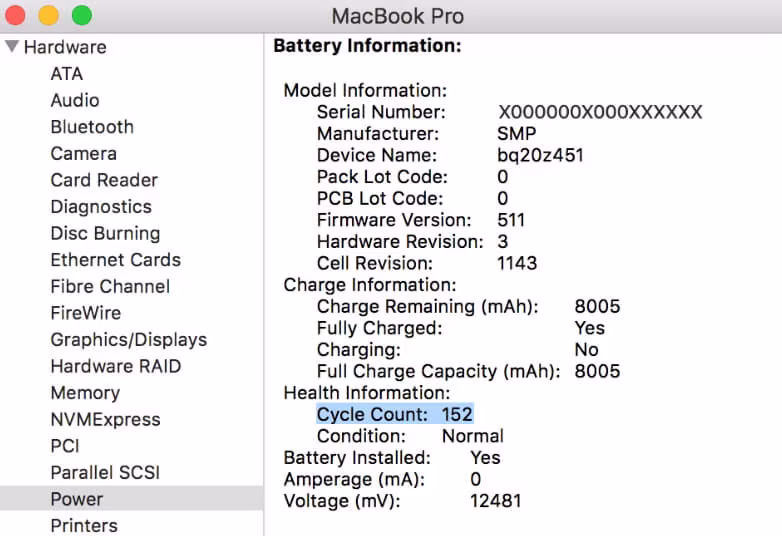Select Bluetooth in the sidebar
The width and height of the screenshot is (782, 536).
point(92,127)
